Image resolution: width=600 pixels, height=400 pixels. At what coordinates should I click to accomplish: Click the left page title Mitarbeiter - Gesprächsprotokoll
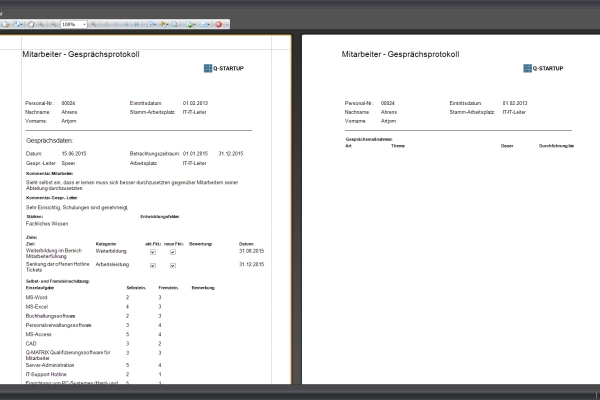point(81,54)
